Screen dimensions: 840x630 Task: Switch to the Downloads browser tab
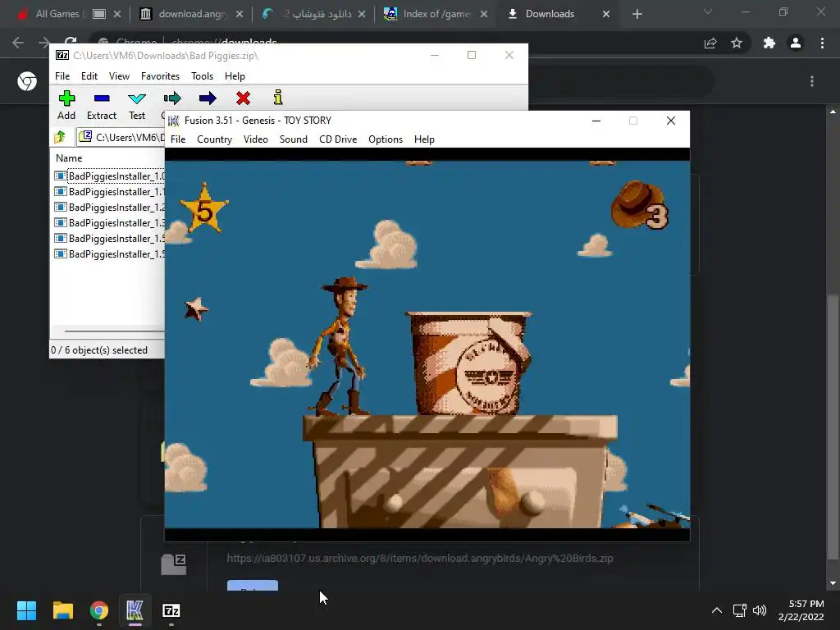[550, 14]
